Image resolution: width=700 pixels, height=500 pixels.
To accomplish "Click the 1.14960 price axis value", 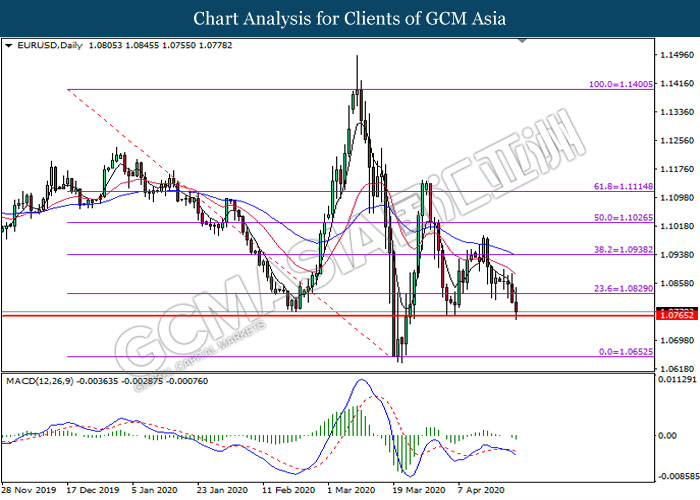I will click(x=677, y=55).
